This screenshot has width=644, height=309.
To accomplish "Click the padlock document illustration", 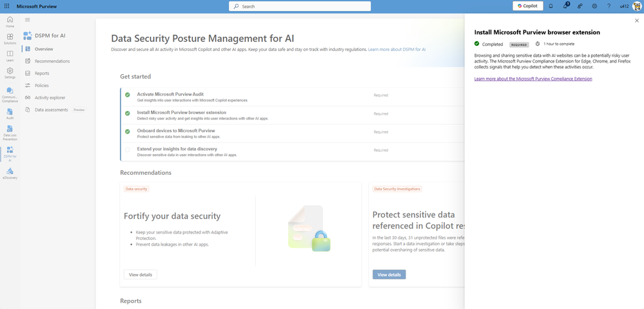I will pyautogui.click(x=309, y=228).
